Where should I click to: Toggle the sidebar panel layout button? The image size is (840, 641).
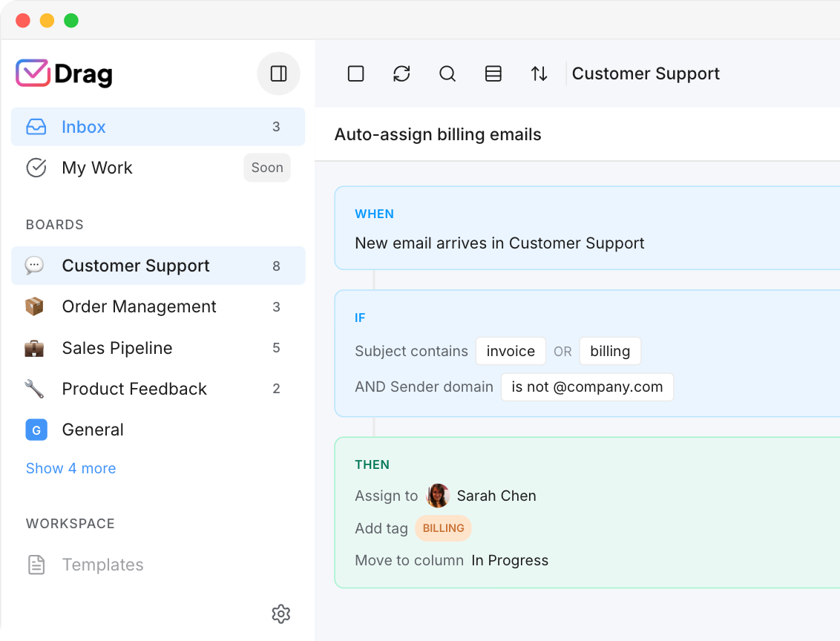(x=278, y=73)
